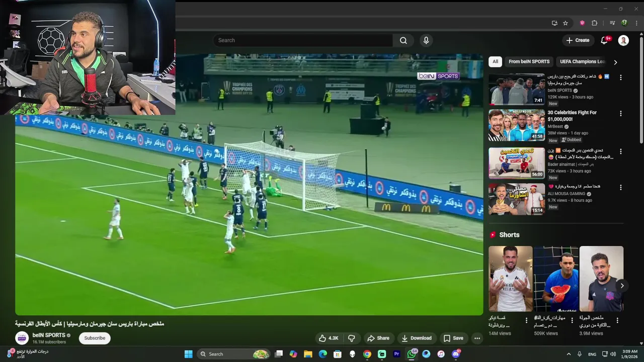644x362 pixels.
Task: Save video to playlist
Action: point(453,338)
